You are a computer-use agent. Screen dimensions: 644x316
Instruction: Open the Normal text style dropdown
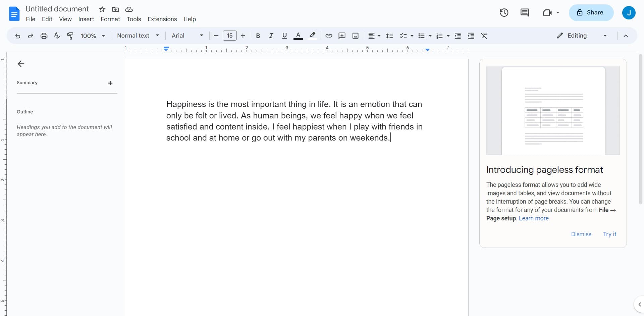pyautogui.click(x=138, y=36)
